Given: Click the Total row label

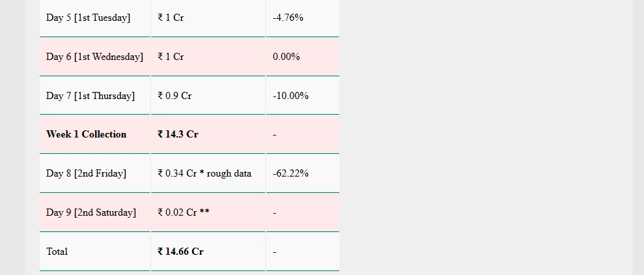Looking at the screenshot, I should pos(57,252).
